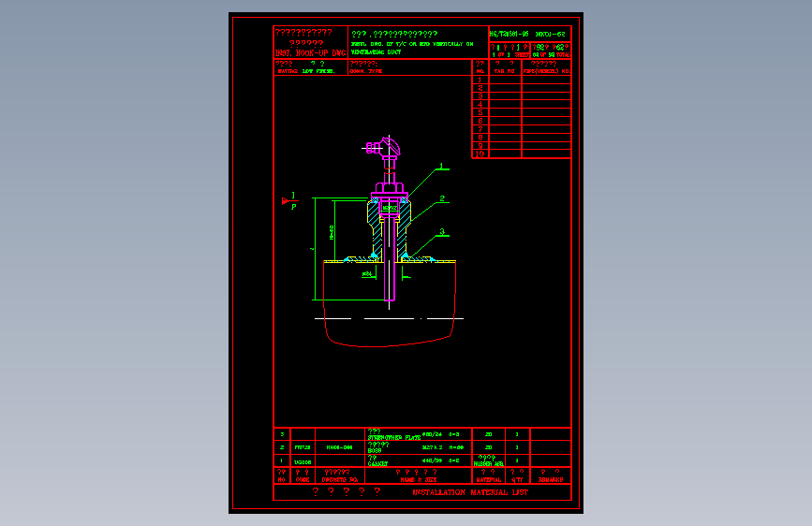Click the H=60 vertical dimension text
812x526 pixels.
click(x=332, y=232)
